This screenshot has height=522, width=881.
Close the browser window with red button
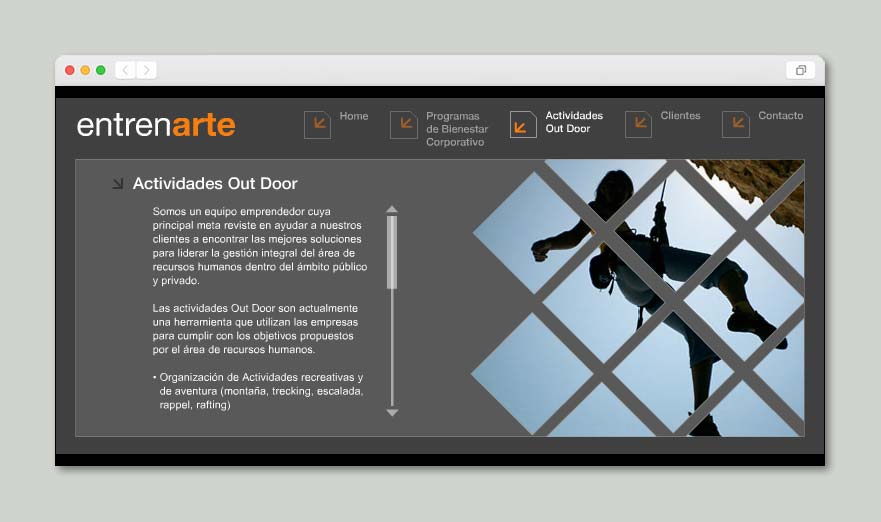click(x=70, y=70)
